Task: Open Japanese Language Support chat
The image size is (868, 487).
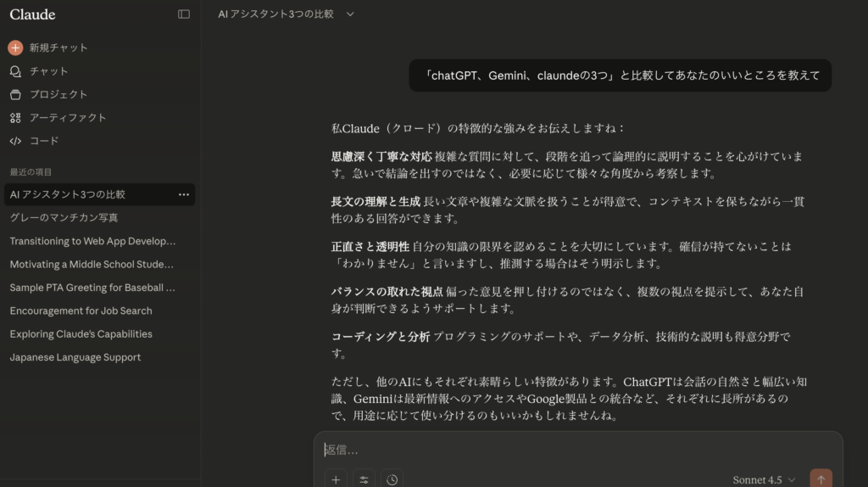Action: tap(75, 357)
